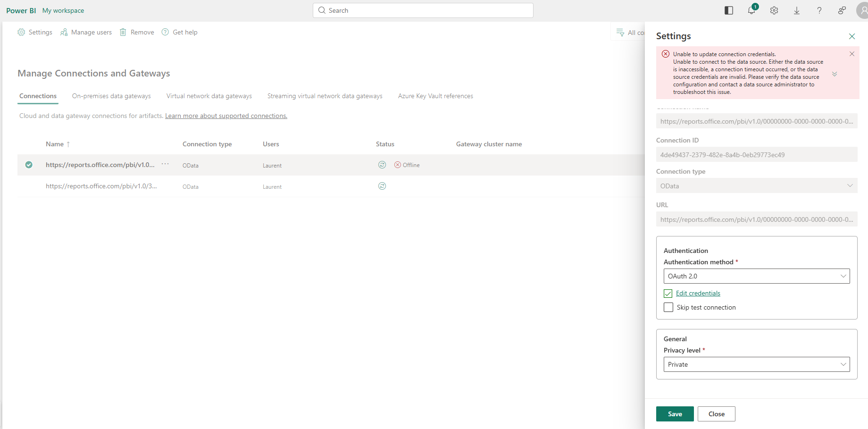Refresh status of the first OData connection
The width and height of the screenshot is (868, 429).
pyautogui.click(x=382, y=165)
